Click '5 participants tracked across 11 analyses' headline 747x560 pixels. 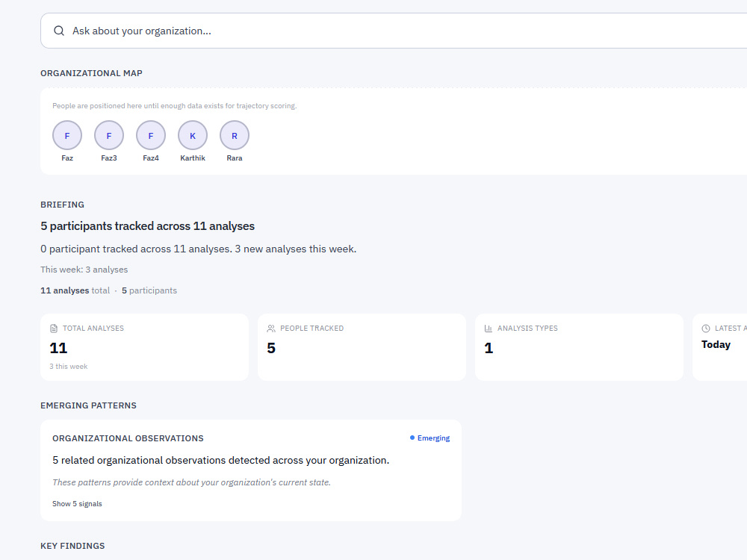(148, 226)
